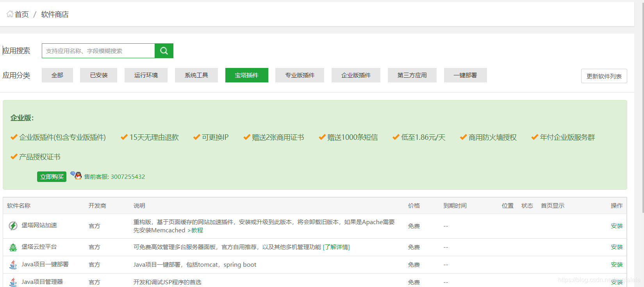
Task: Click the 首页显示 column header
Action: click(553, 206)
